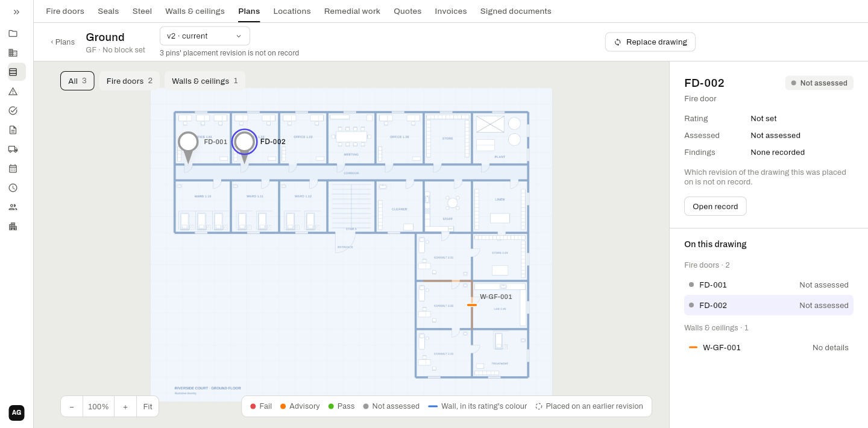
Task: Select the highlighted stacked-rows sidebar icon
Action: (16, 72)
